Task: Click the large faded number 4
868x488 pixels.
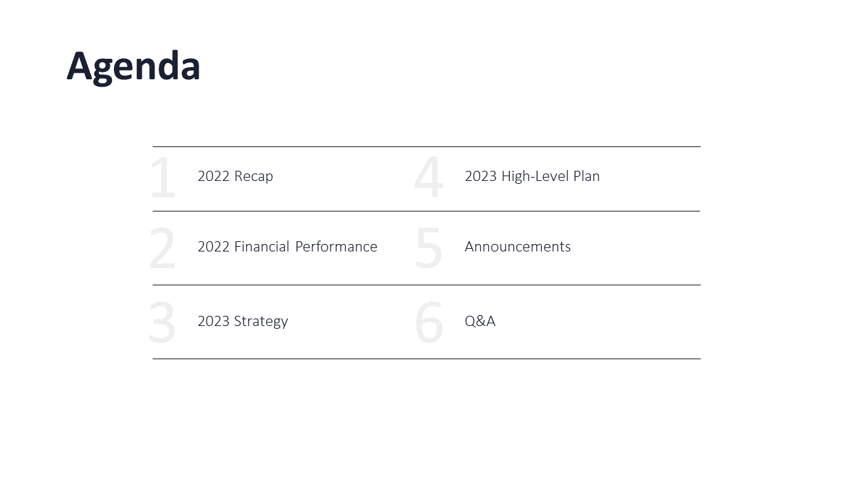Action: click(429, 178)
